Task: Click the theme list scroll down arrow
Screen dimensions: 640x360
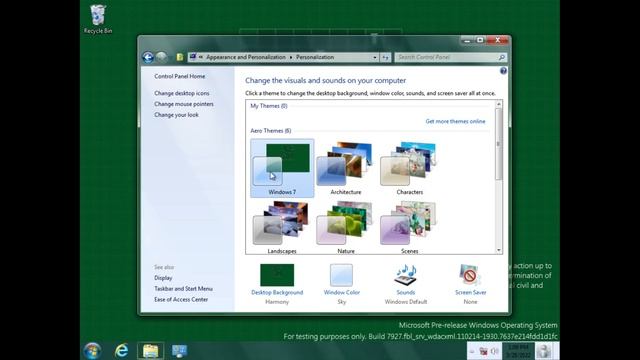Action: 498,250
